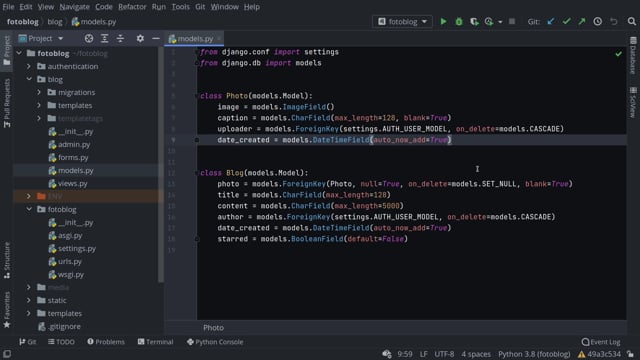This screenshot has width=640, height=360.
Task: Open the profiler run icon
Action: [x=489, y=22]
